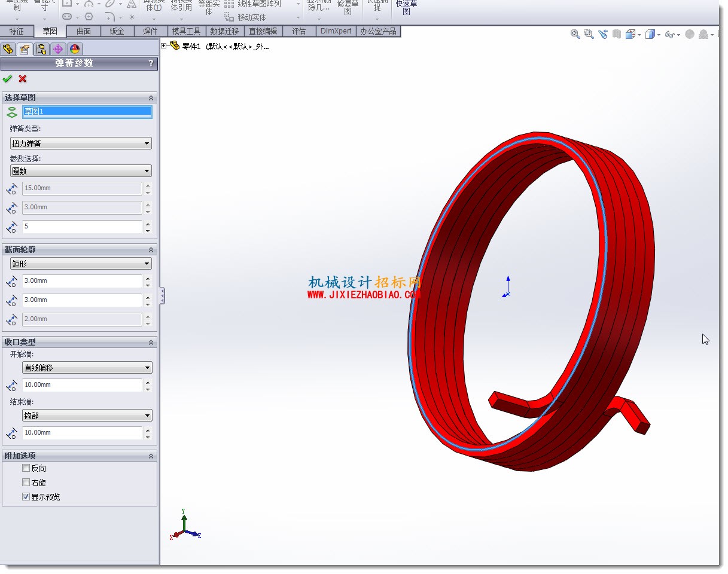Click the Hide/Show Items glasses icon
Viewport: 728px width, 574px height.
click(x=670, y=35)
